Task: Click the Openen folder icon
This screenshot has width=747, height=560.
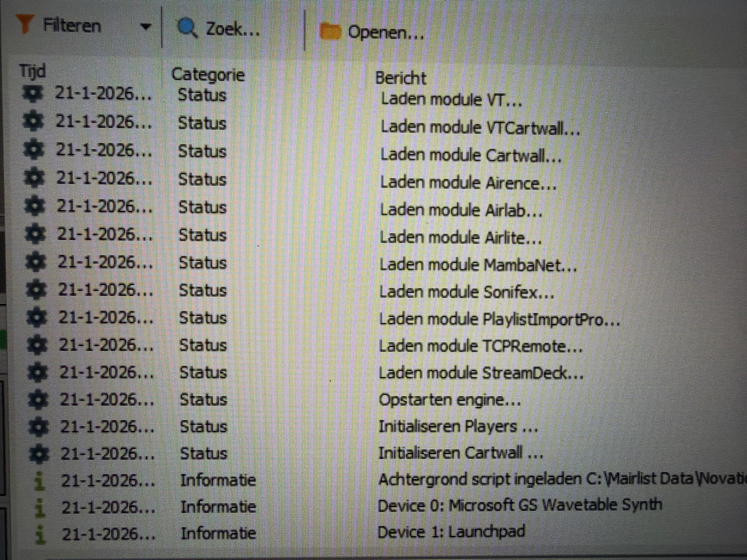Action: pyautogui.click(x=330, y=32)
